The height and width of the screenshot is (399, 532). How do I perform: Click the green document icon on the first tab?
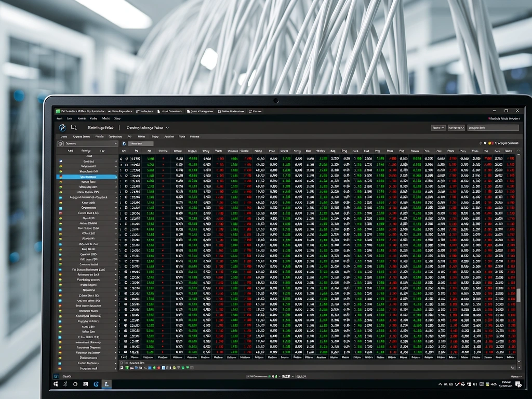coord(57,111)
